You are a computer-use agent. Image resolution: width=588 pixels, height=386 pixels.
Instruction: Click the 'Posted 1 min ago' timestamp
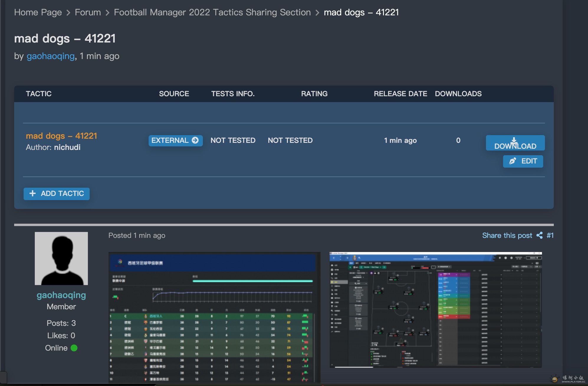pos(137,235)
